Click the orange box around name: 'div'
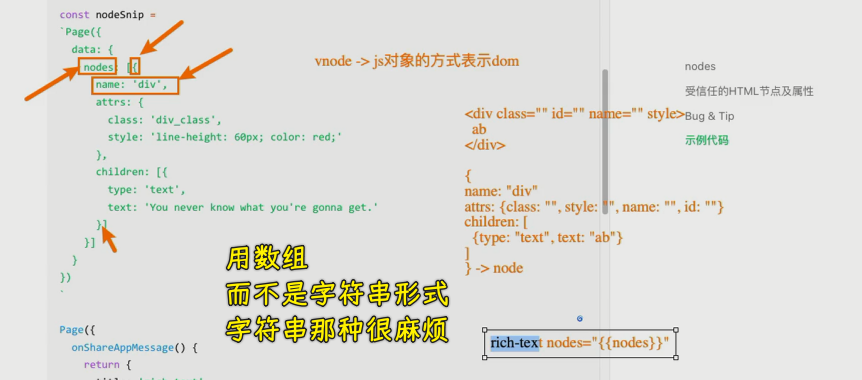 tap(135, 85)
